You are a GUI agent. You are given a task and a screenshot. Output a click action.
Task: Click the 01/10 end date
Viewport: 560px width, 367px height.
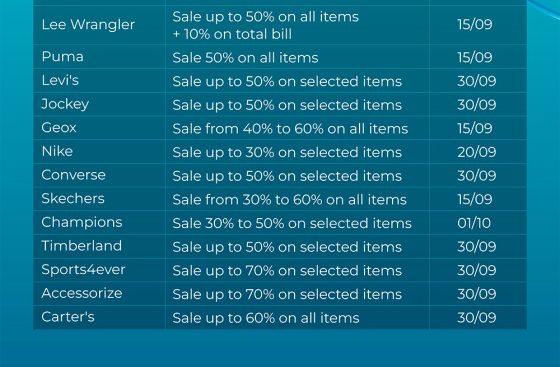tap(474, 223)
